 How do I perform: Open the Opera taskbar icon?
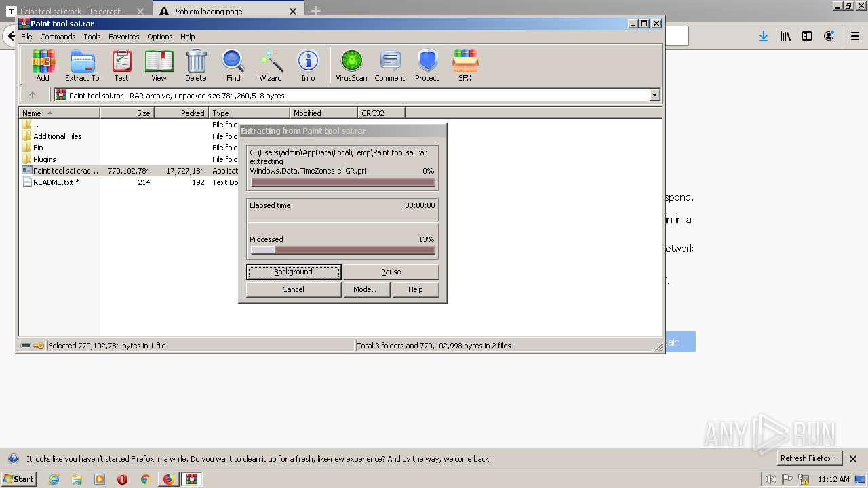(x=122, y=479)
